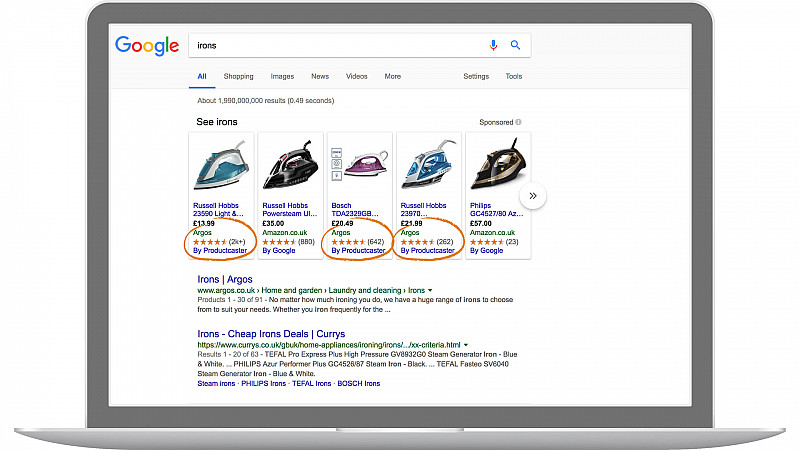Open Russell Hobbs Powersteam product link

(x=289, y=210)
